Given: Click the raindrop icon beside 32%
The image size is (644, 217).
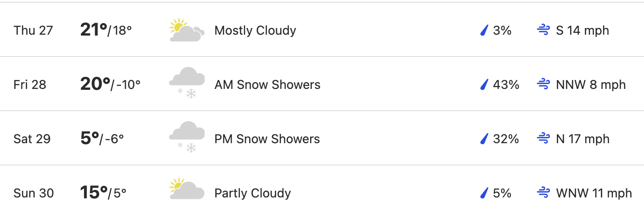Looking at the screenshot, I should [x=484, y=139].
